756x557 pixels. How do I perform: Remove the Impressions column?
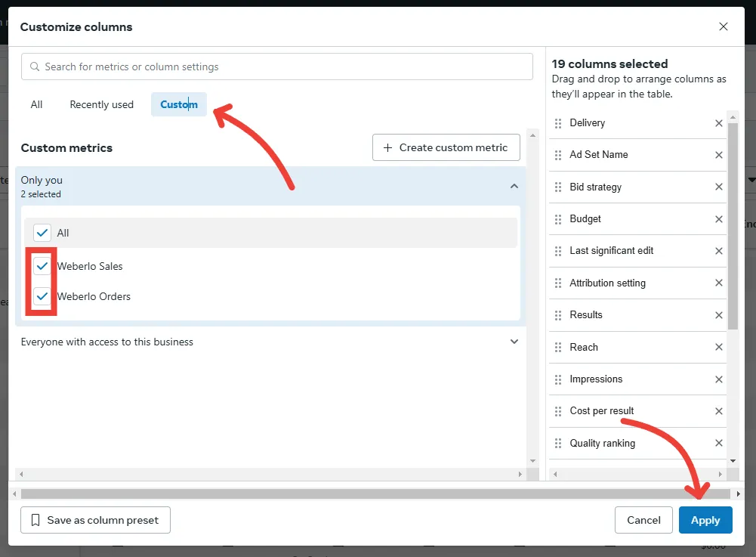(x=718, y=379)
